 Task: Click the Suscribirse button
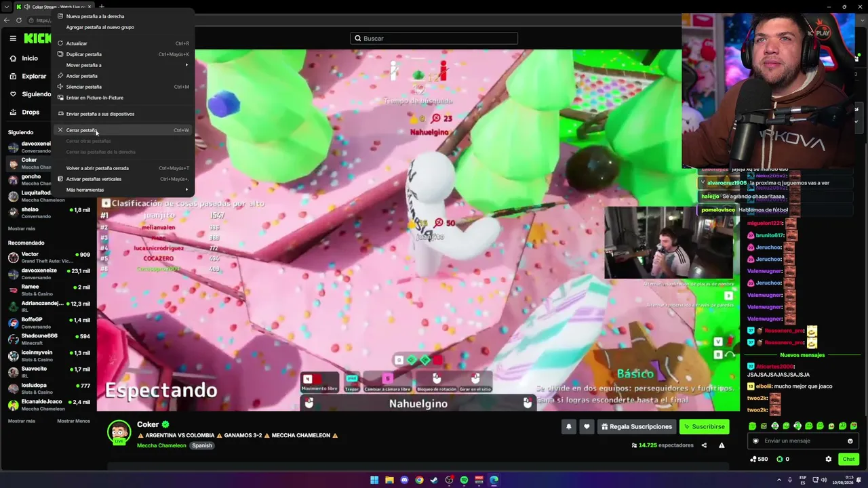(x=705, y=426)
